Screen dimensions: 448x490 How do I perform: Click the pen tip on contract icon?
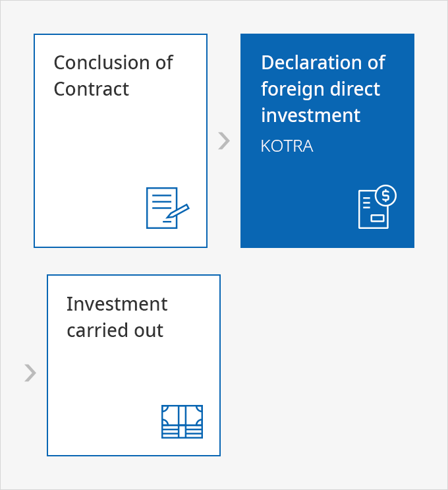tap(170, 216)
